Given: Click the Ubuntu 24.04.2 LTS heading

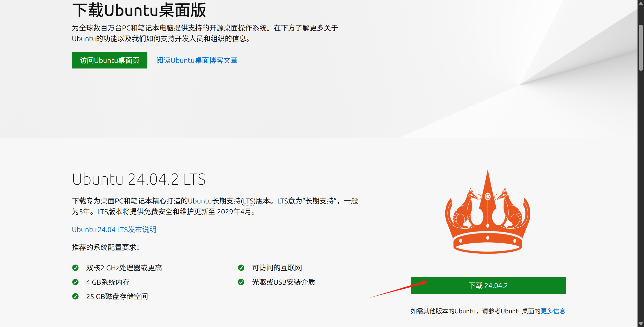Looking at the screenshot, I should click(x=139, y=179).
